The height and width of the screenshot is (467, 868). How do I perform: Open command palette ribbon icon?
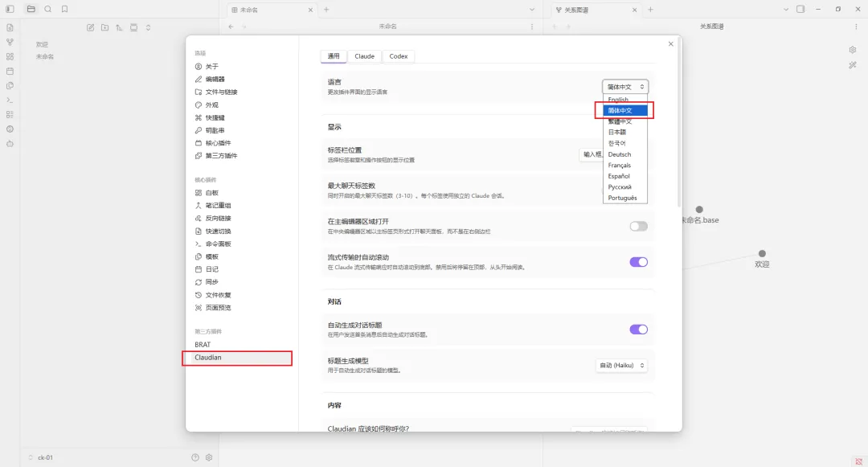(x=10, y=100)
